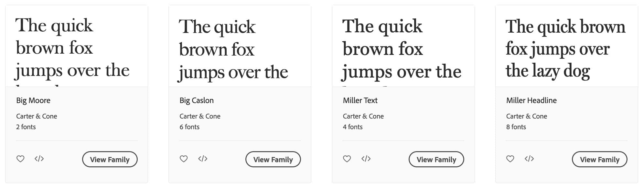Image resolution: width=644 pixels, height=188 pixels.
Task: Click the Big Caslon font name
Action: tap(197, 100)
